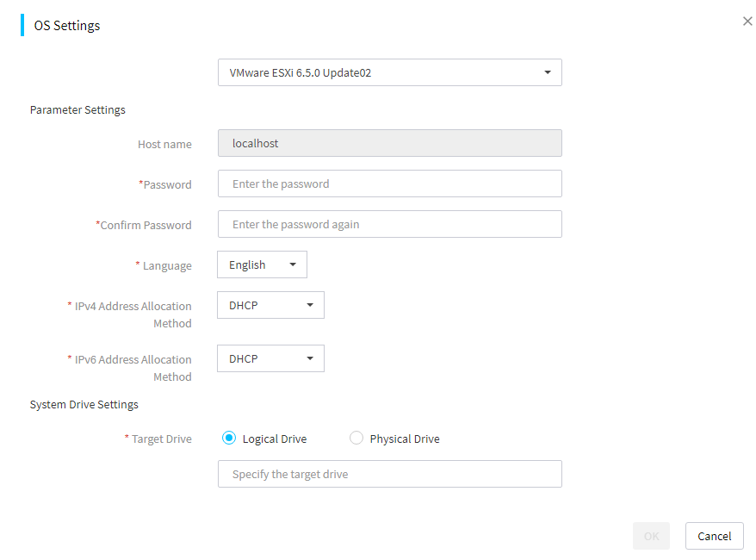Click the Cancel button
This screenshot has height=560, width=756.
coord(714,536)
